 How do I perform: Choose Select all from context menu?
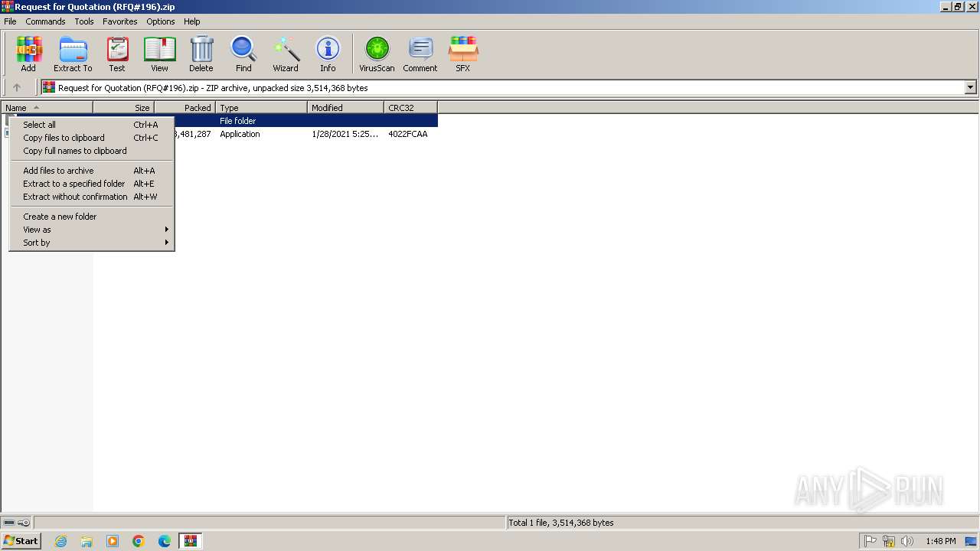[92, 125]
